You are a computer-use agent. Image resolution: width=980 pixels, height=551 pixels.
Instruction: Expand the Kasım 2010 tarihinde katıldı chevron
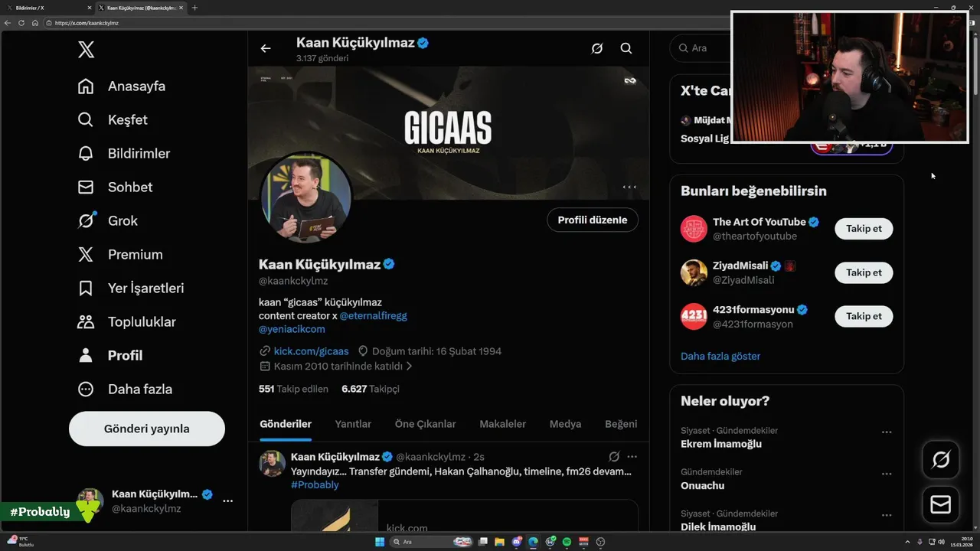tap(409, 367)
